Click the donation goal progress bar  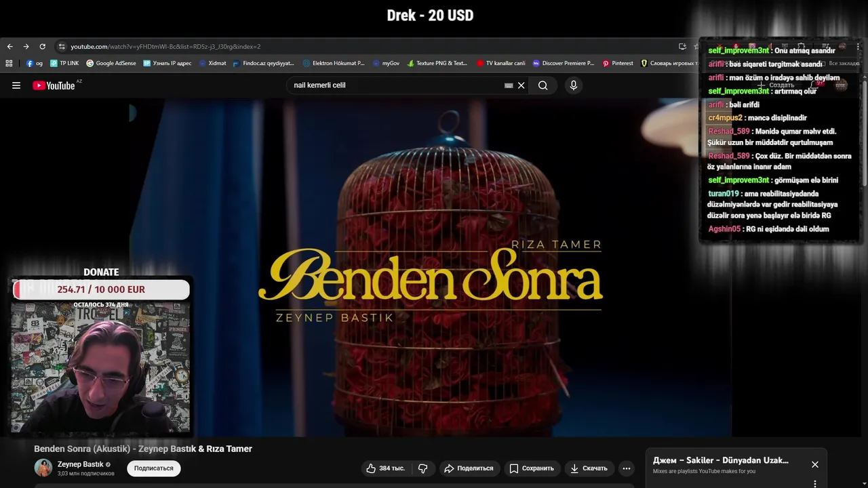101,289
